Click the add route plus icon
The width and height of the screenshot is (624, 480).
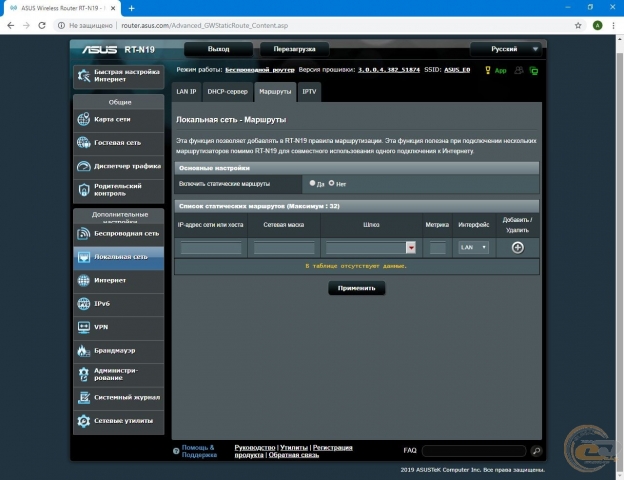pyautogui.click(x=517, y=248)
